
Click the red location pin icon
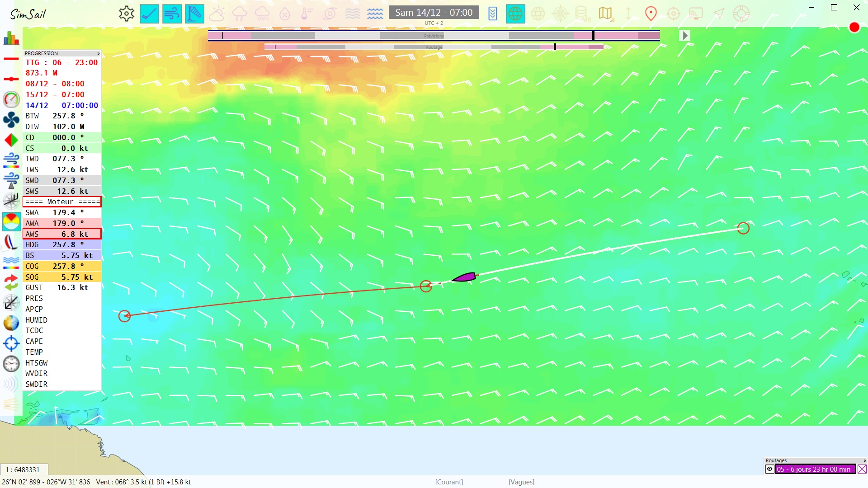pyautogui.click(x=651, y=14)
